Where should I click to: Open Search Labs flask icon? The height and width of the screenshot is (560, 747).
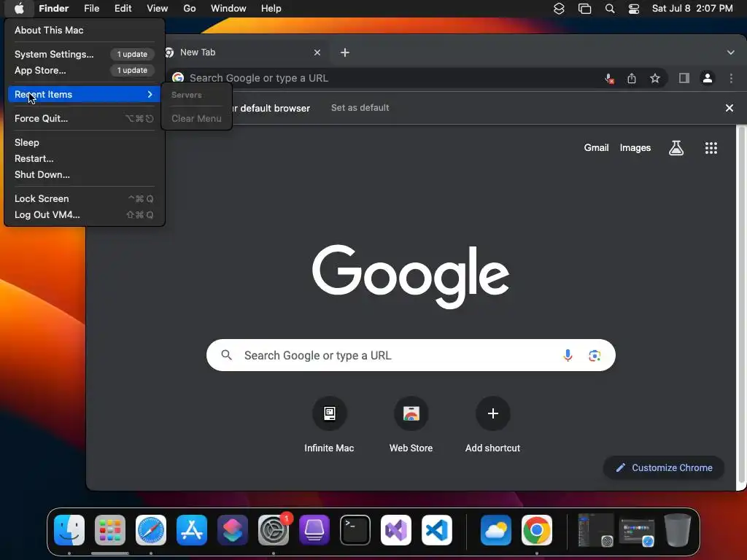click(x=676, y=148)
